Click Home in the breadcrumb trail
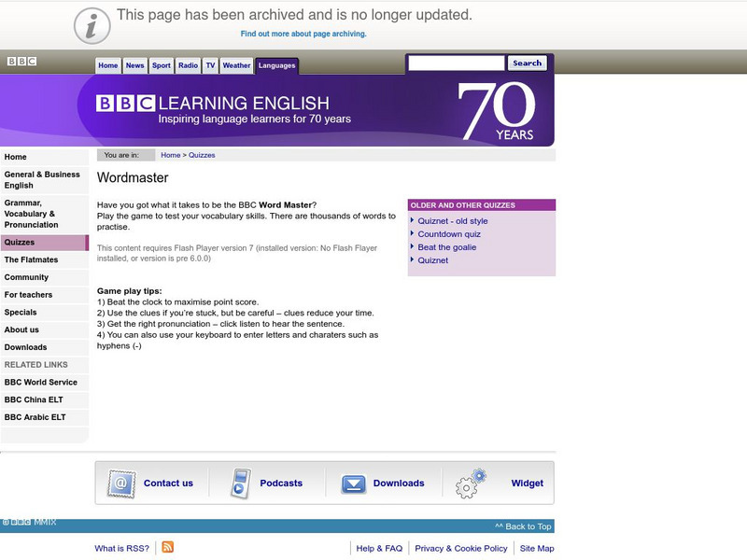 [x=171, y=155]
